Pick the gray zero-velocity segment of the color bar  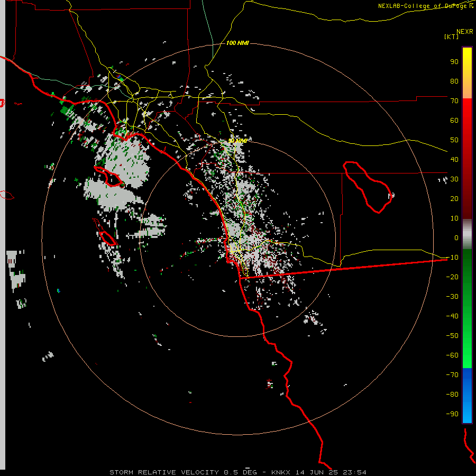[x=467, y=234]
